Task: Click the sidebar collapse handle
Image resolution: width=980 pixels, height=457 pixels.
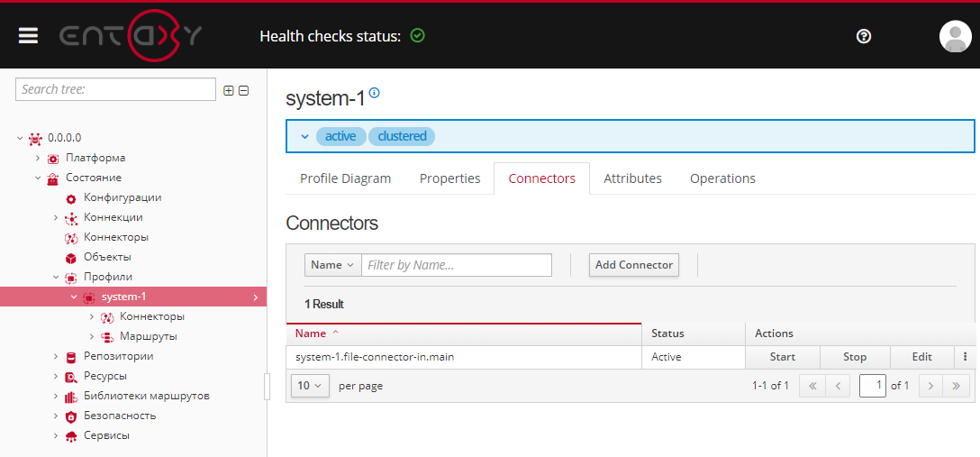Action: (x=268, y=386)
